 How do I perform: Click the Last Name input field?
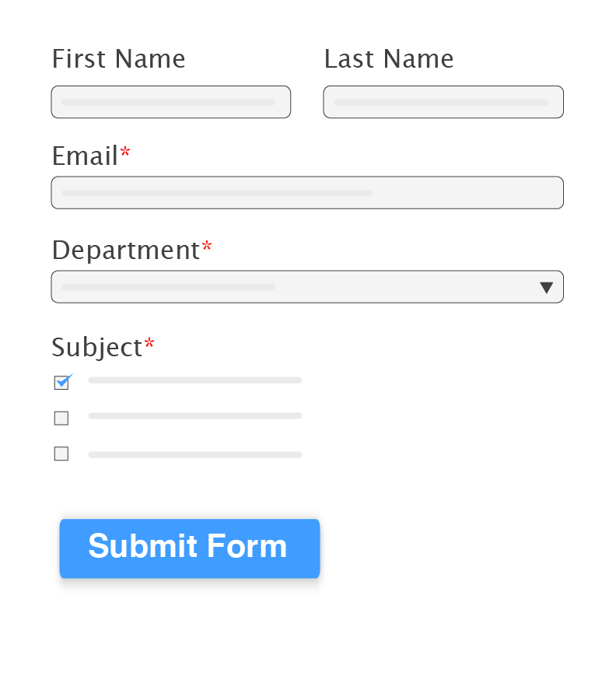443,102
